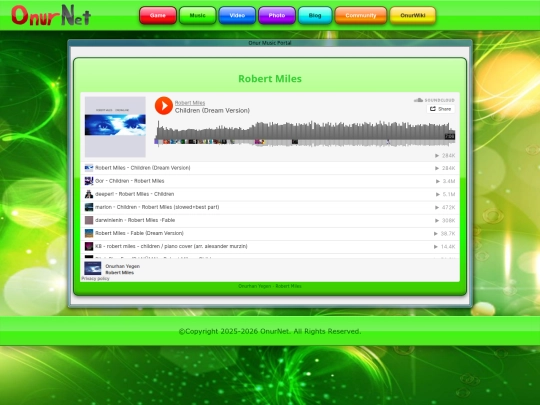Screen dimensions: 540x405
Task: Select track Robert Miles - Fable (Dream Version)
Action: point(270,233)
